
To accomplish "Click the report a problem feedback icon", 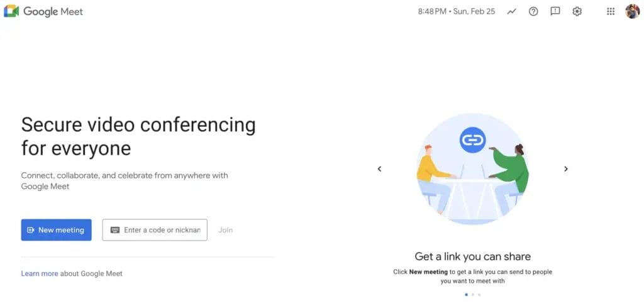I will (555, 11).
